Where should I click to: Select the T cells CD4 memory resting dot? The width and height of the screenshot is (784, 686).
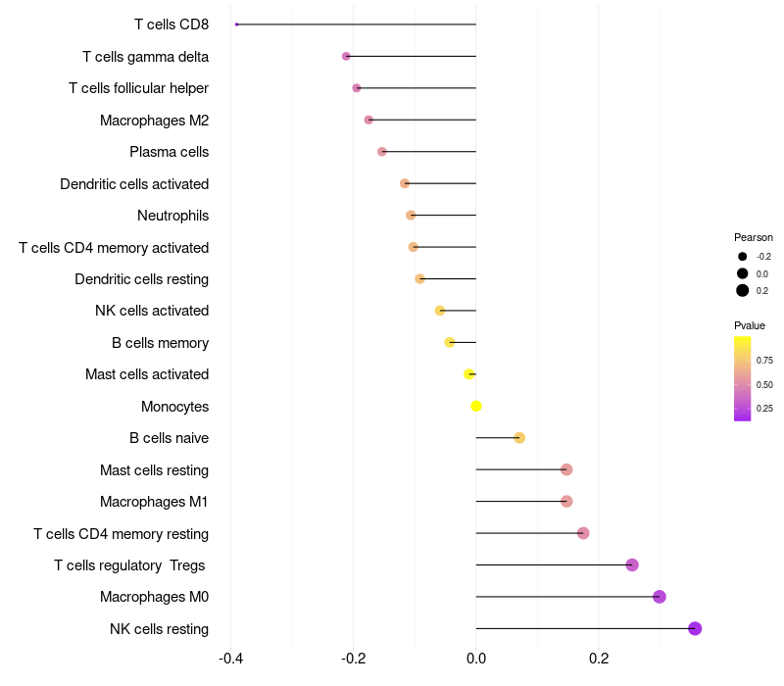(583, 533)
